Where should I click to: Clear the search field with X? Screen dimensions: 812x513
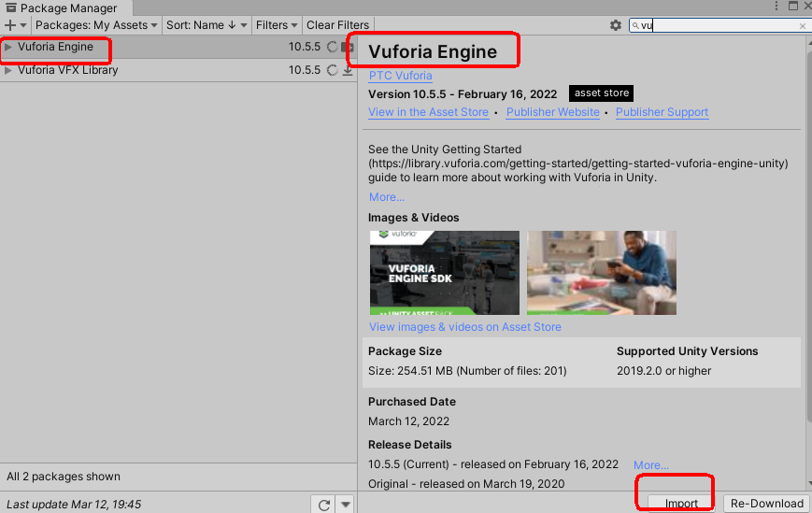802,25
